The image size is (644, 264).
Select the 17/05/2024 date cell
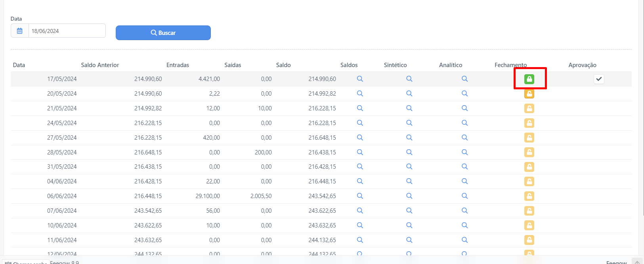(62, 79)
